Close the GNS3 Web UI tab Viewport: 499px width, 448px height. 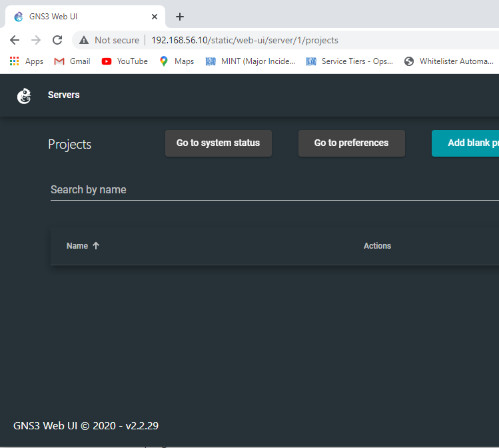coord(155,17)
